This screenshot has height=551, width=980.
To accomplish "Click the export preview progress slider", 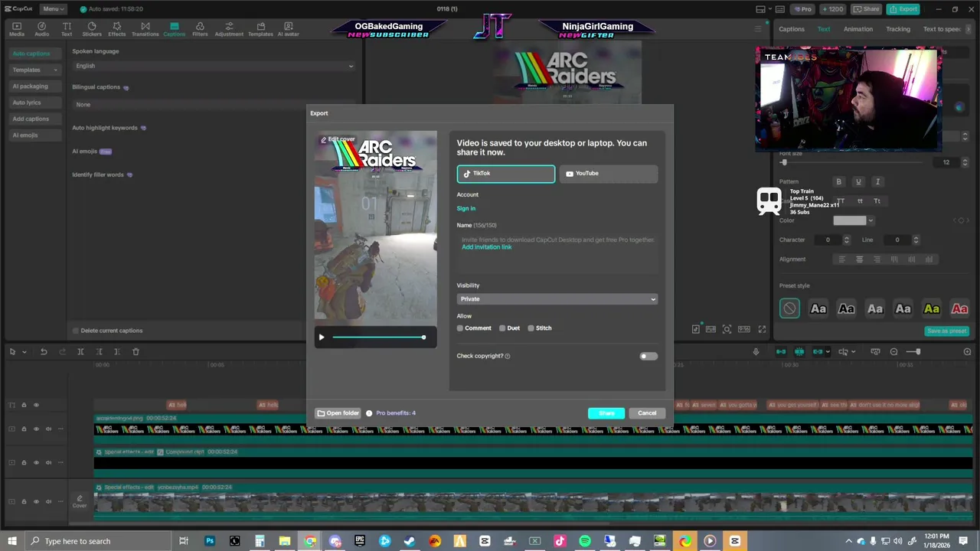I will [379, 337].
